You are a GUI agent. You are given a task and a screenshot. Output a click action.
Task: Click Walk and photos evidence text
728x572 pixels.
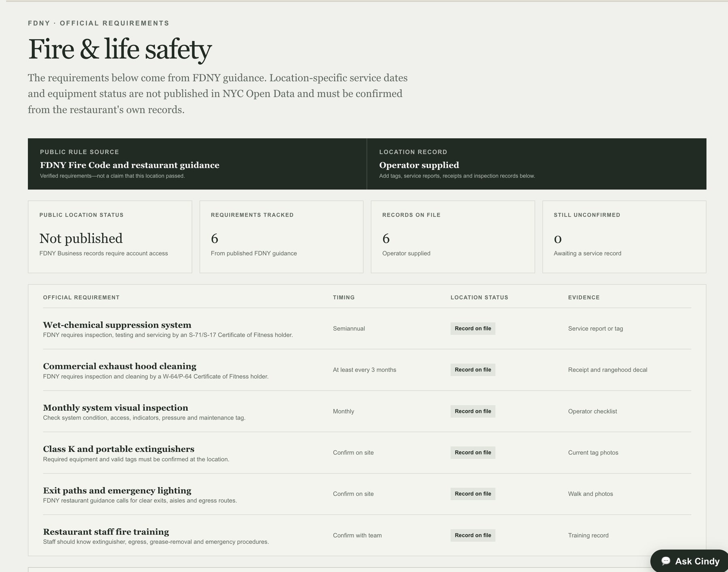(590, 494)
